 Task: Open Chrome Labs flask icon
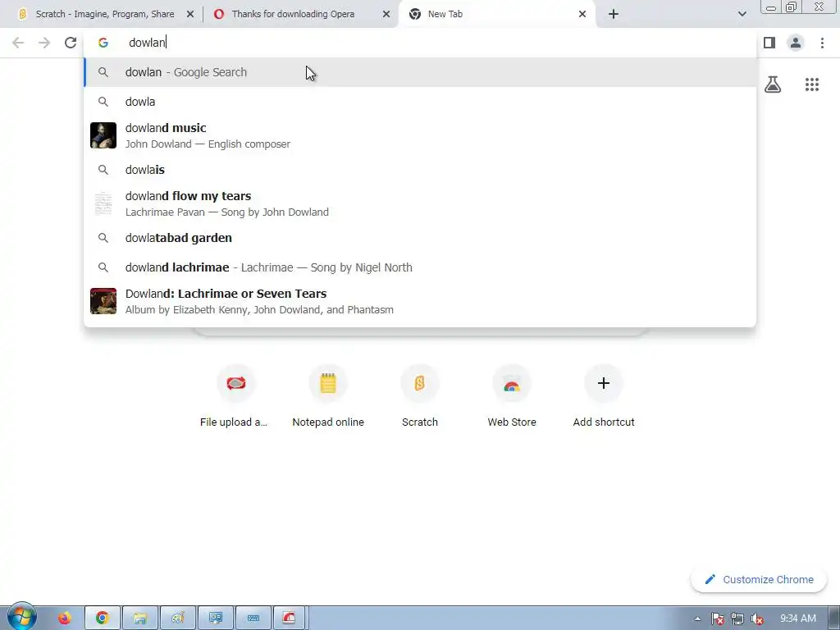pyautogui.click(x=773, y=84)
